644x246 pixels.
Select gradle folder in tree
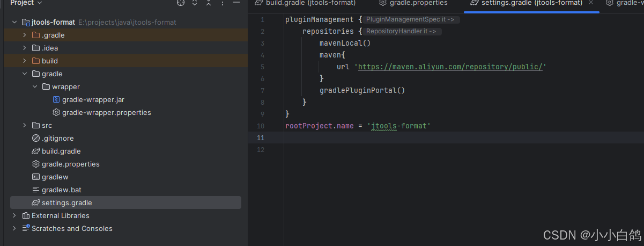point(52,74)
